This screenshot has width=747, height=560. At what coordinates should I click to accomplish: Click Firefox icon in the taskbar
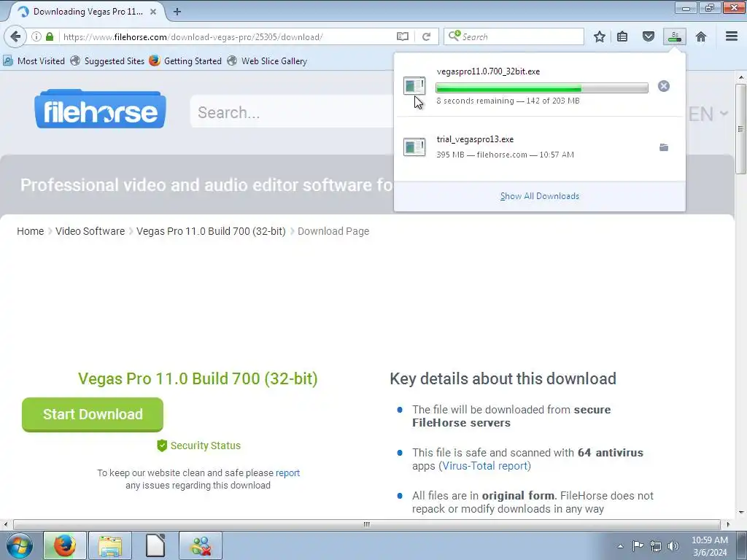[65, 545]
